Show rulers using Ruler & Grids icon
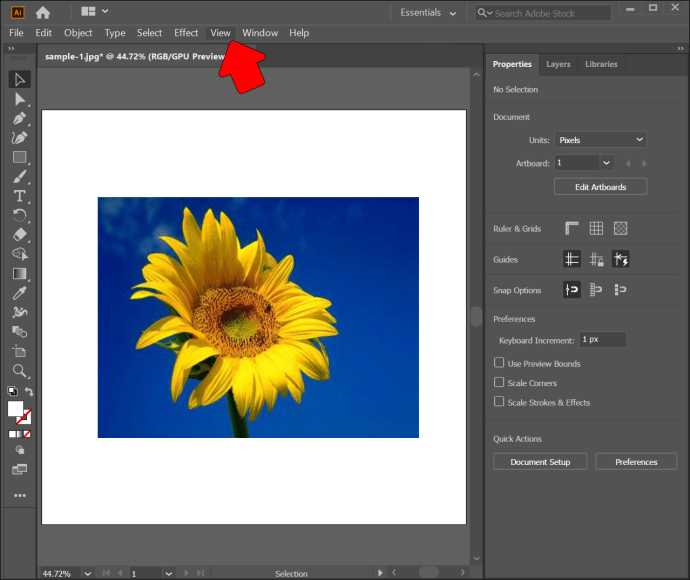This screenshot has width=690, height=580. (572, 229)
